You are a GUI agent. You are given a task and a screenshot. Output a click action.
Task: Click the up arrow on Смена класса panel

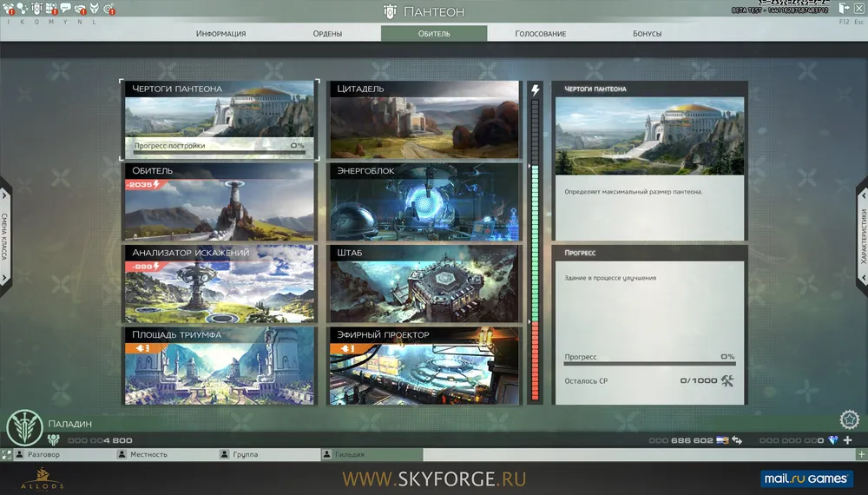pos(4,195)
